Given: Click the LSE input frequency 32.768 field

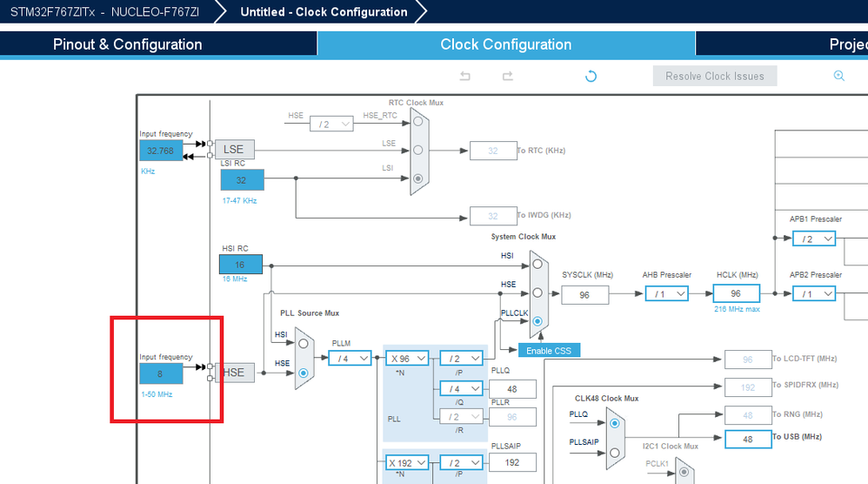Looking at the screenshot, I should (x=161, y=151).
